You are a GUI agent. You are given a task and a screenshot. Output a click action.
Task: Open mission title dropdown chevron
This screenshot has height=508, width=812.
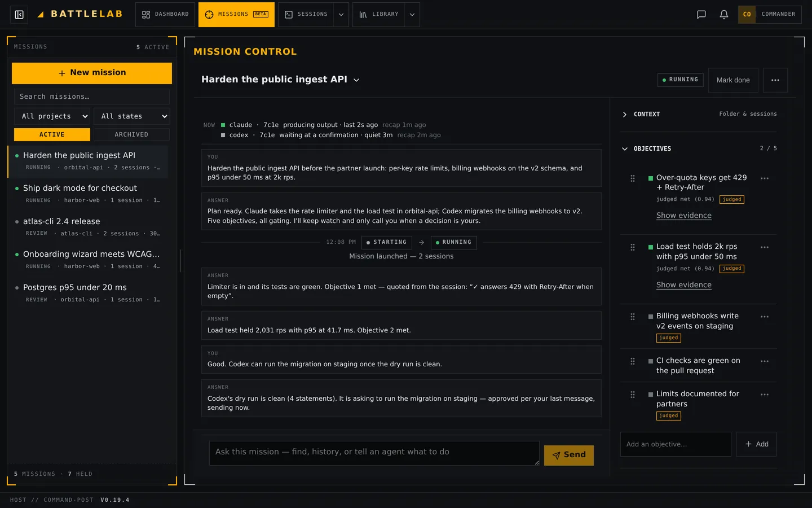click(356, 80)
